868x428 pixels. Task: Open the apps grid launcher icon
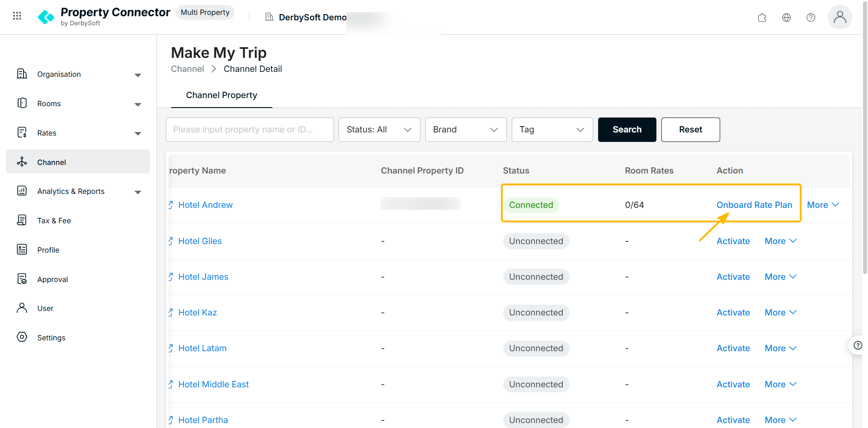click(17, 16)
